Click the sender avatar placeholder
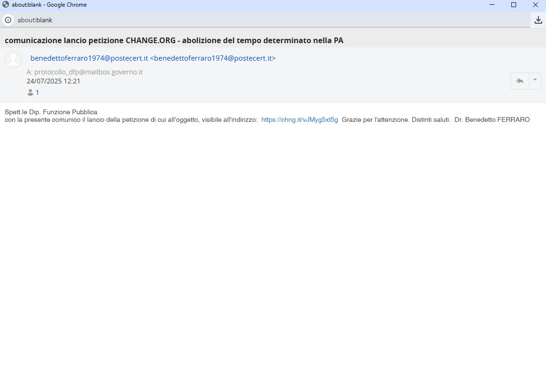The width and height of the screenshot is (546, 392). pyautogui.click(x=13, y=59)
